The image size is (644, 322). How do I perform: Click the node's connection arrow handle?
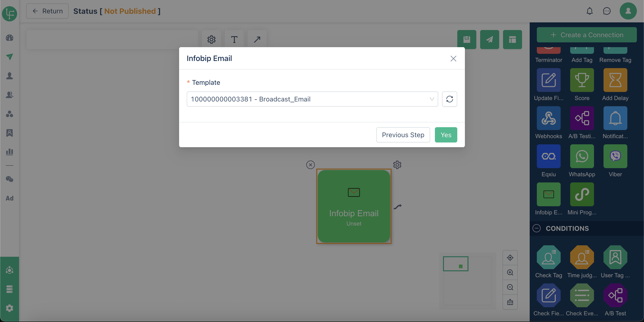pyautogui.click(x=397, y=206)
